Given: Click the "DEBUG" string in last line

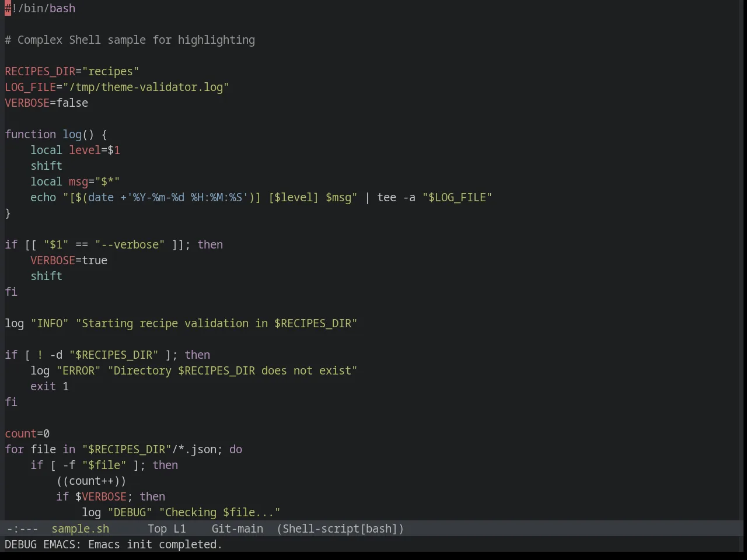Looking at the screenshot, I should point(130,512).
